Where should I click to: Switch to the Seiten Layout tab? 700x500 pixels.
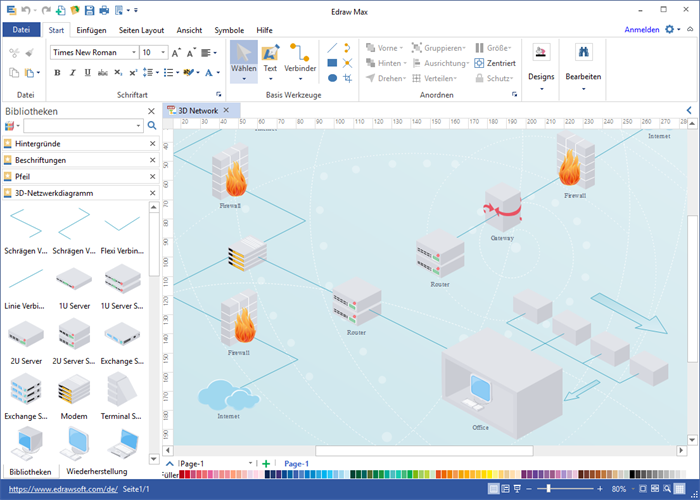point(143,30)
